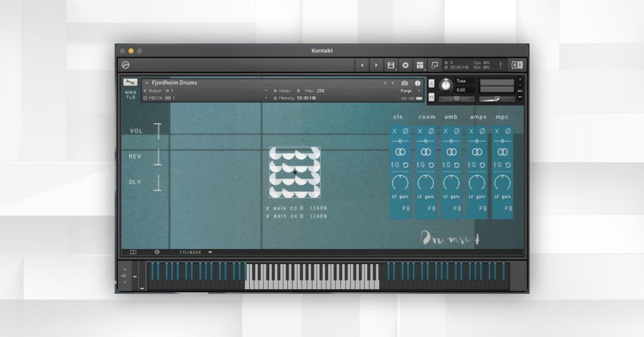Click the panic exclamation mark button
Image resolution: width=644 pixels, height=337 pixels.
point(500,65)
